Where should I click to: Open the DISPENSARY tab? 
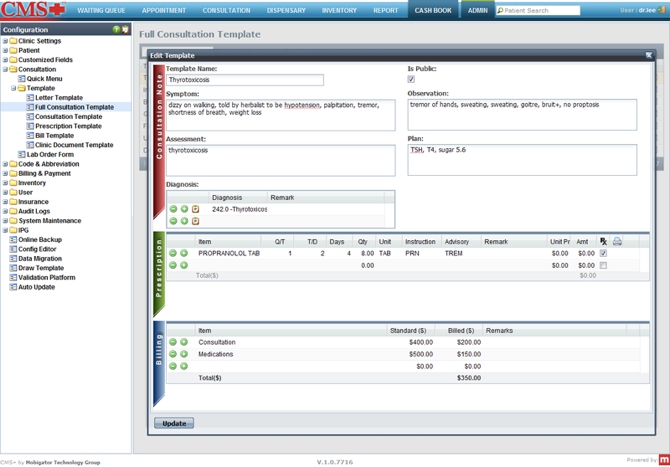tap(287, 10)
